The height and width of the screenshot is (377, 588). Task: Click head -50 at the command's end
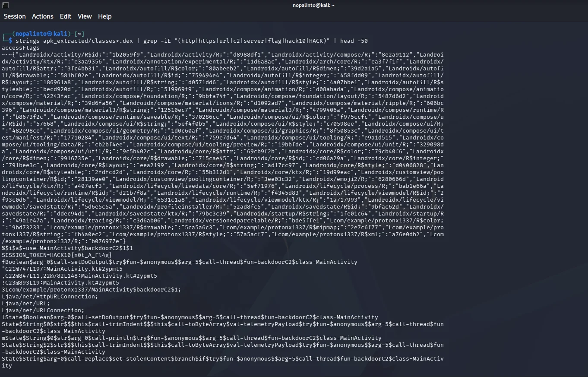tap(354, 41)
